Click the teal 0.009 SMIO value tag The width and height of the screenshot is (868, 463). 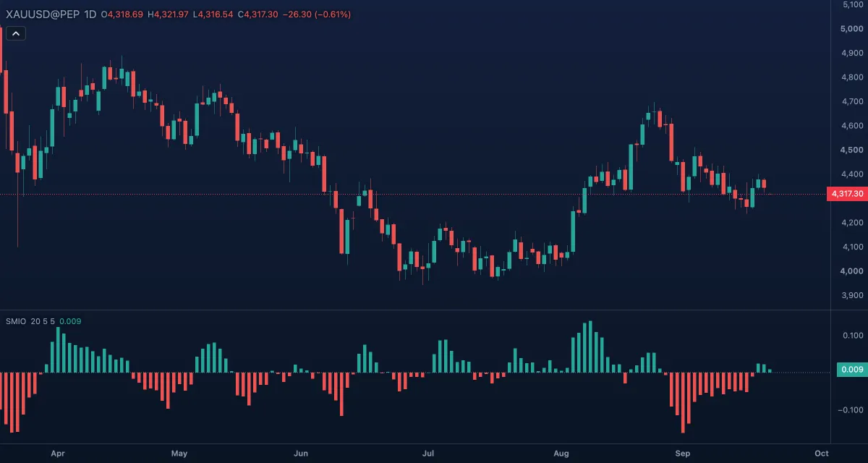point(851,370)
